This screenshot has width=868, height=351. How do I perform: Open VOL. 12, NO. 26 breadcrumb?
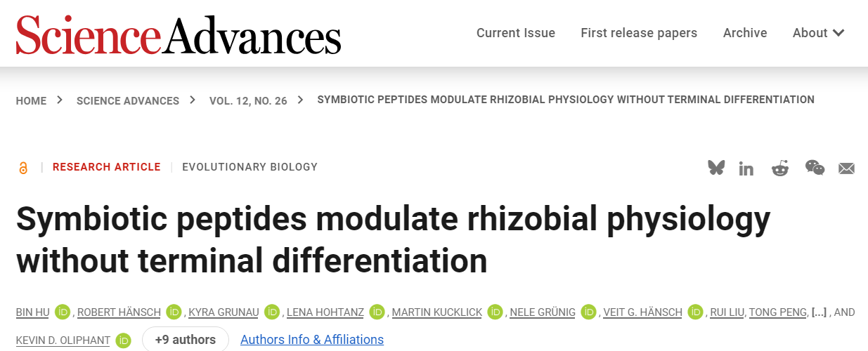(x=248, y=100)
